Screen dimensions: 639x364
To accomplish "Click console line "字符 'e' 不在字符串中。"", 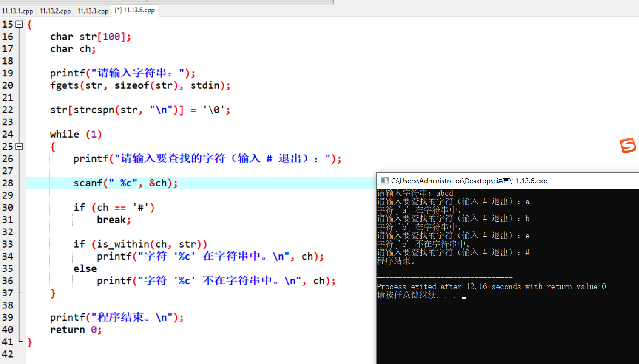I will click(423, 244).
